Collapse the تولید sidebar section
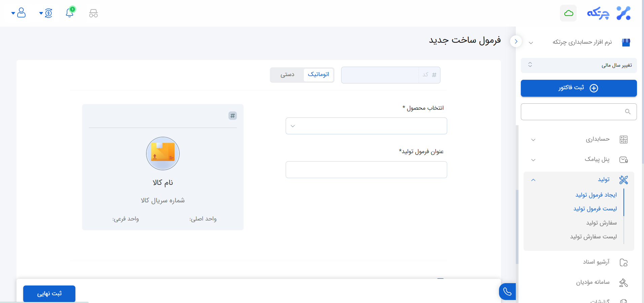This screenshot has width=644, height=303. [x=533, y=180]
